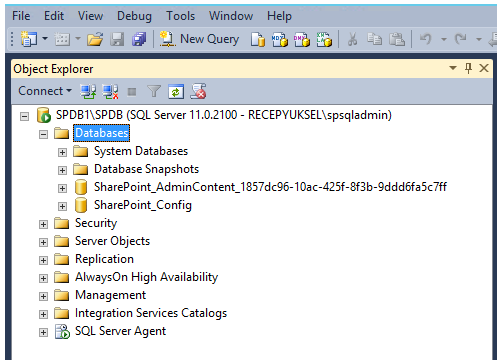Open the Window menu

tap(231, 16)
